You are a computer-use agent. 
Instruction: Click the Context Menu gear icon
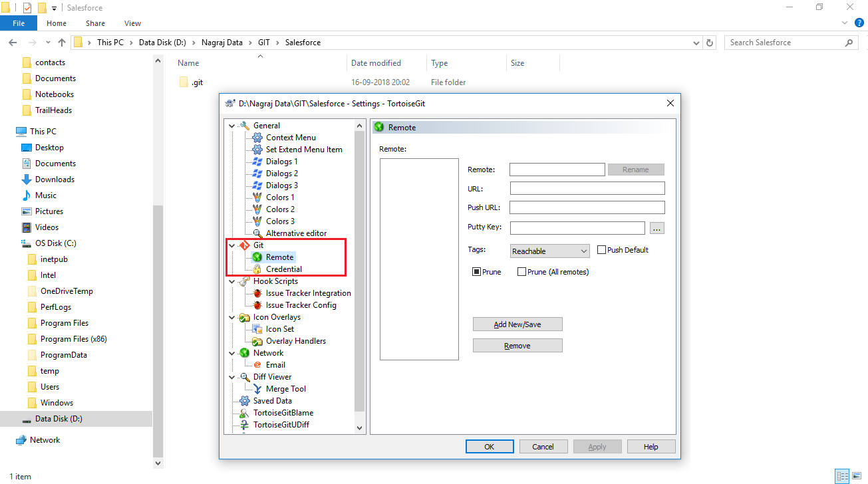tap(257, 138)
